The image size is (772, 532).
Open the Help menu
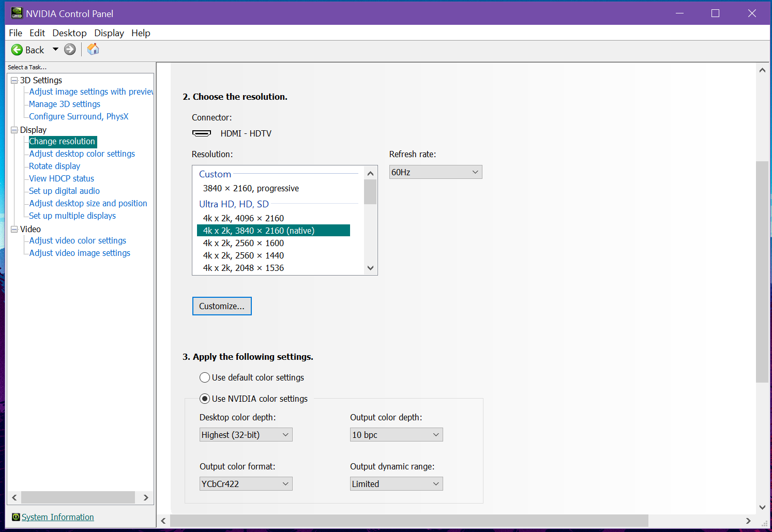pyautogui.click(x=141, y=33)
